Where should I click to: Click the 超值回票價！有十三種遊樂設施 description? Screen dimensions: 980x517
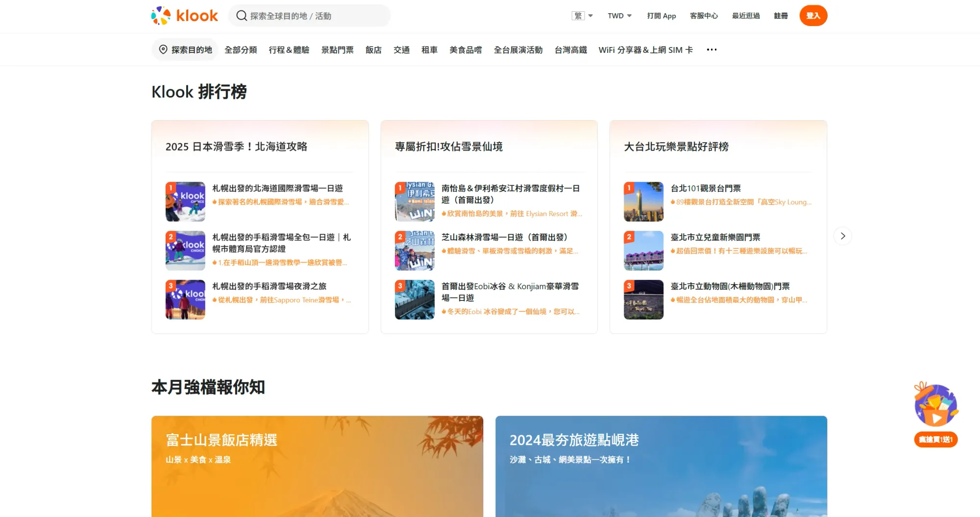click(739, 251)
